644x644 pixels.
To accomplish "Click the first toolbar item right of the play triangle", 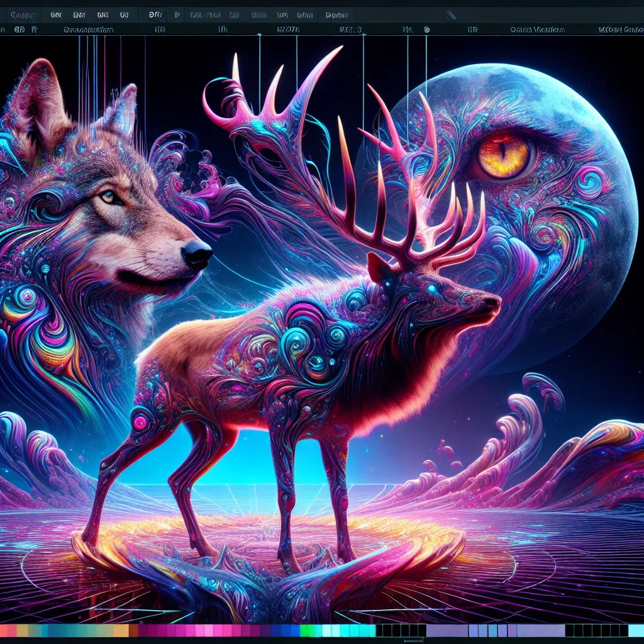I will coord(196,14).
